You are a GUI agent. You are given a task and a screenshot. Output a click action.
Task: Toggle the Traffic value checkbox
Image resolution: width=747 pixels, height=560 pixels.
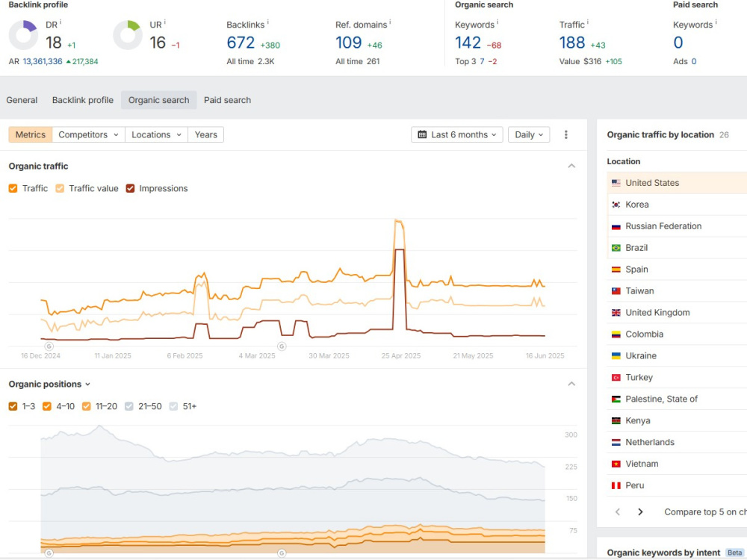(60, 189)
